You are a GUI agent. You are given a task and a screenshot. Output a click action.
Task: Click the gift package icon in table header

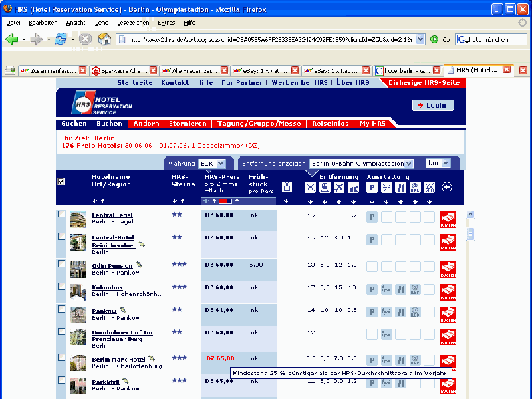pos(287,187)
